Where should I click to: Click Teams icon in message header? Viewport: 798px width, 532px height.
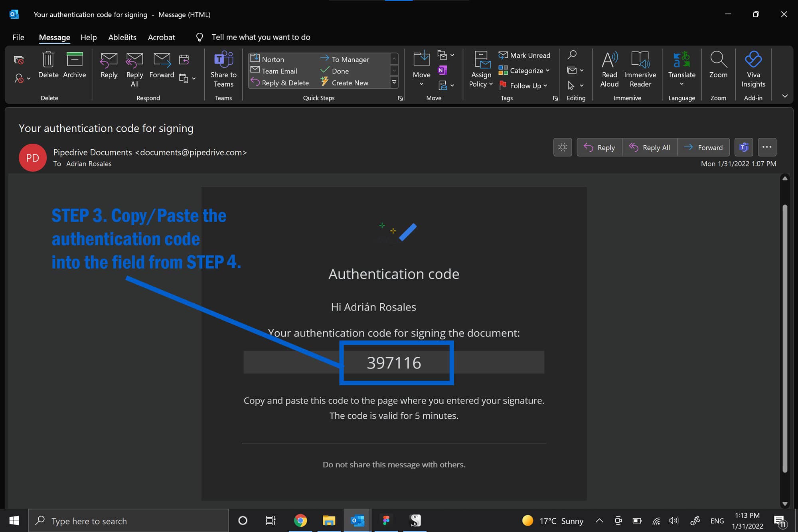(x=744, y=147)
